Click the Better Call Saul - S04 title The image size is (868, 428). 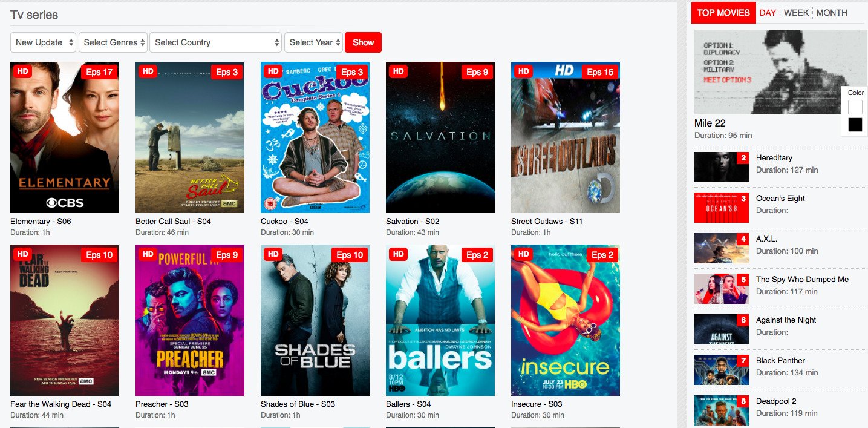pyautogui.click(x=173, y=222)
